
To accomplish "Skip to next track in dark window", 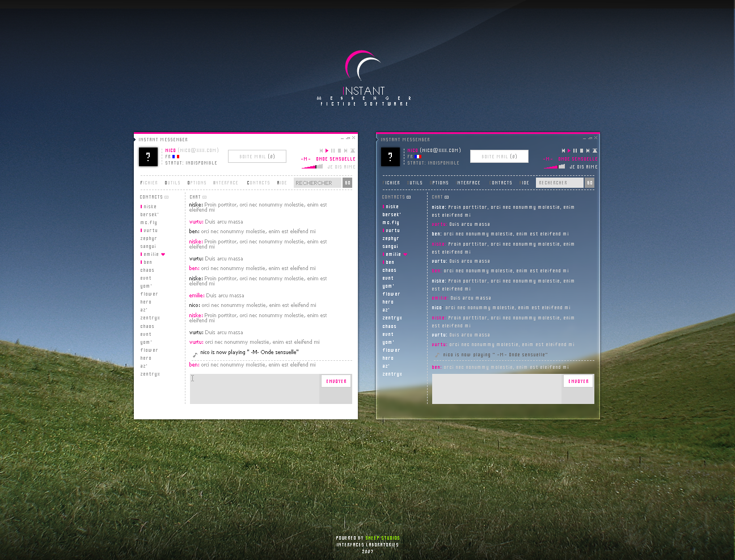I will (x=588, y=150).
